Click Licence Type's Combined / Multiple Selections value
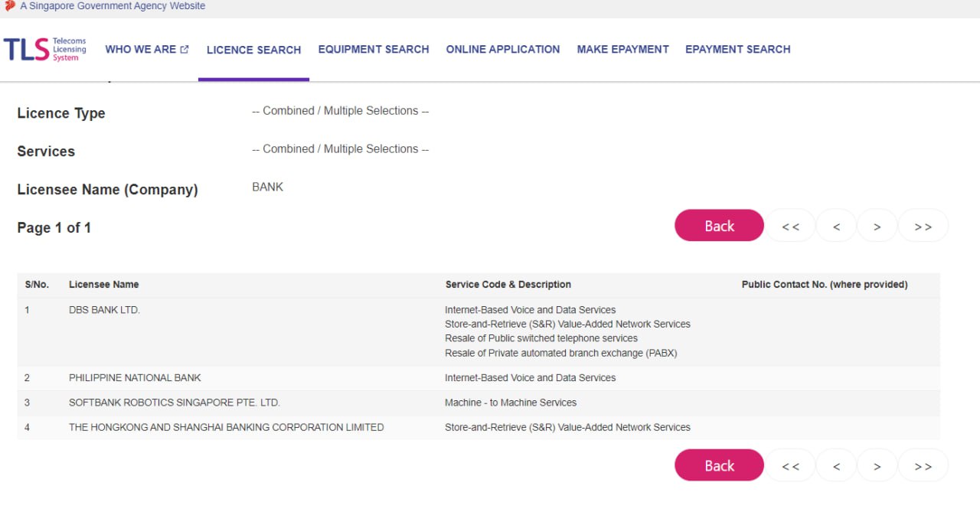980x512 pixels. click(x=340, y=111)
